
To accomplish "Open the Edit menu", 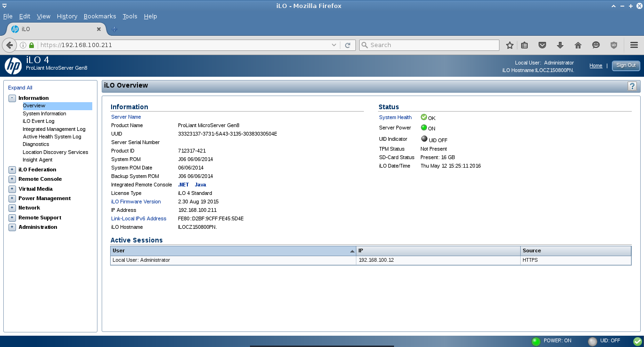I will click(24, 16).
